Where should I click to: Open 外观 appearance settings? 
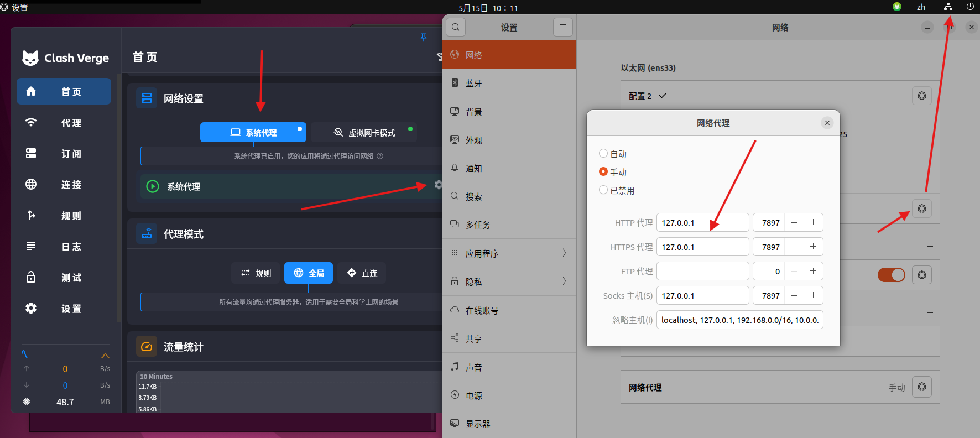(509, 140)
